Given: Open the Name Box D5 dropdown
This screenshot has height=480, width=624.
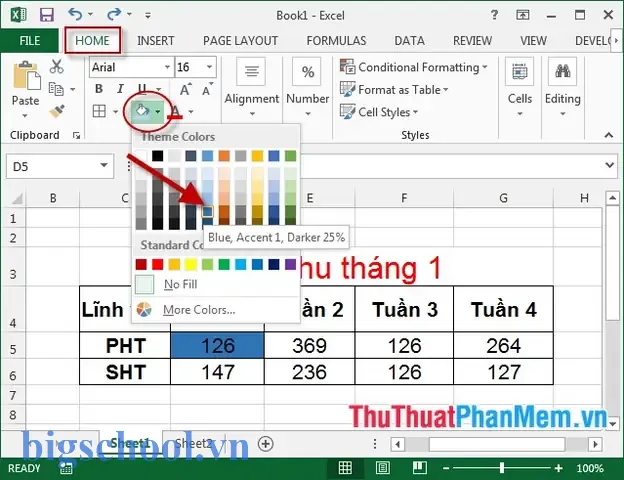Looking at the screenshot, I should click(104, 165).
